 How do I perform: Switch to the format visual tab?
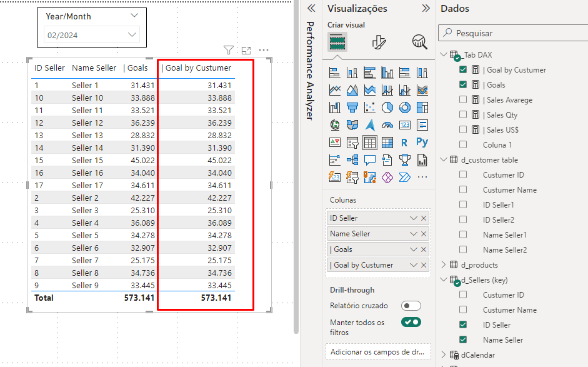(379, 42)
